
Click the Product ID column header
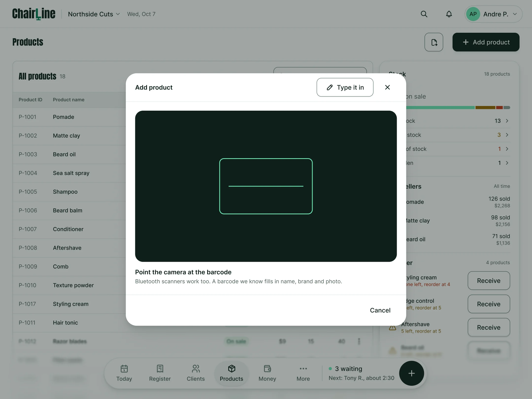(x=30, y=100)
